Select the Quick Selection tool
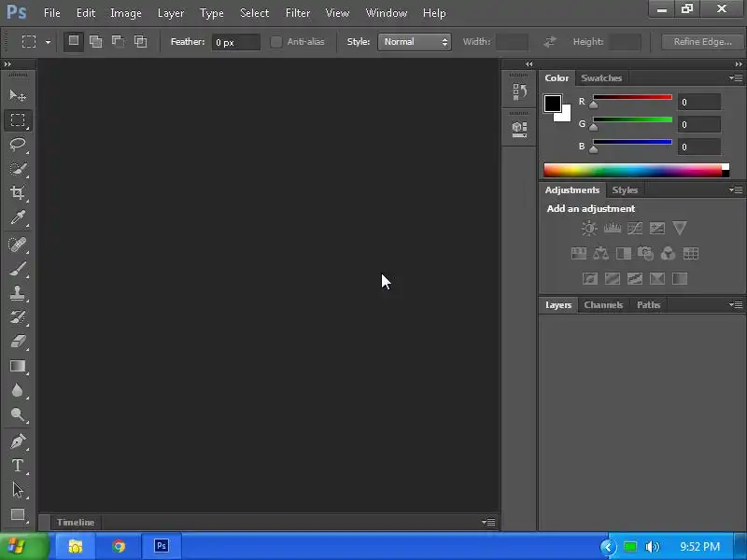This screenshot has height=560, width=747. point(18,169)
